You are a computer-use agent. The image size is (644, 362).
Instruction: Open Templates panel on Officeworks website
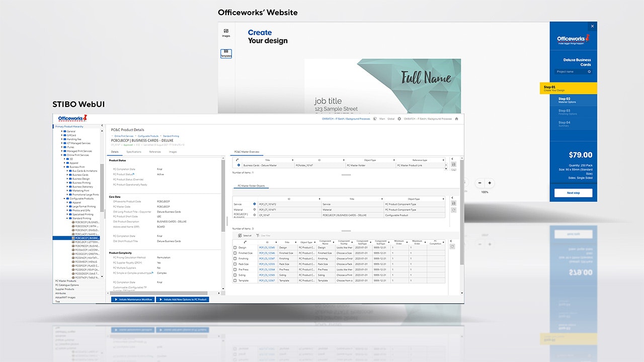coord(226,53)
